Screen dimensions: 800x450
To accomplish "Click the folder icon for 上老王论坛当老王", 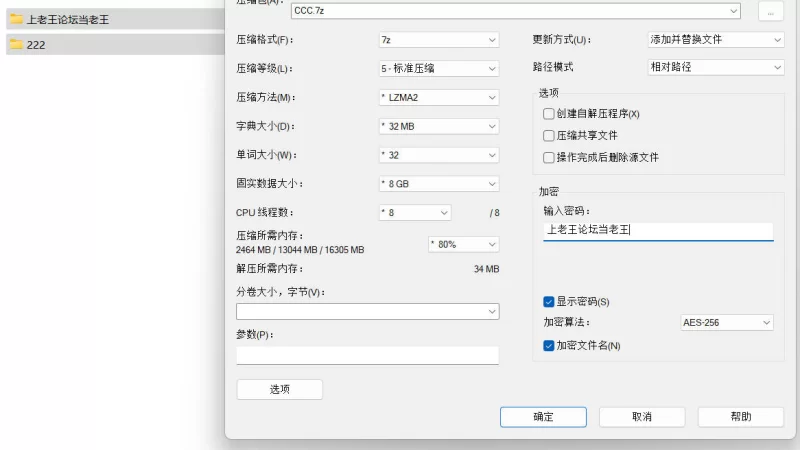I will tap(16, 19).
